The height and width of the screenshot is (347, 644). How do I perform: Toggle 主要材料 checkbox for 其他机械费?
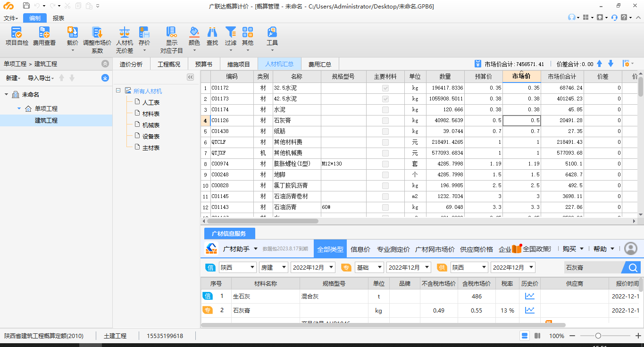pyautogui.click(x=385, y=153)
